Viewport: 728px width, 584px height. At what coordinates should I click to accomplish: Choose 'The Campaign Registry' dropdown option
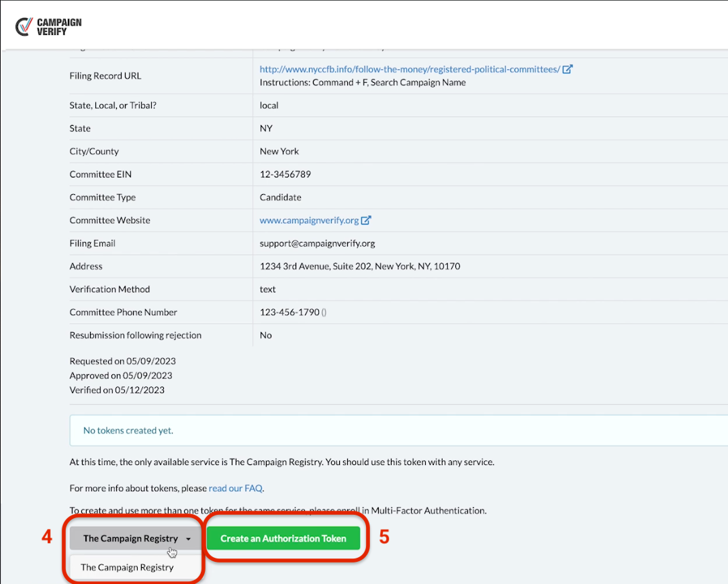coord(127,567)
